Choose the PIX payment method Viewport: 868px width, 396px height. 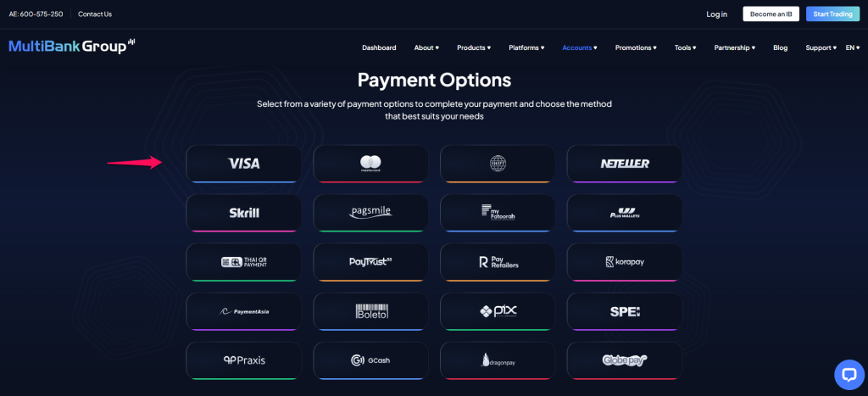tap(498, 310)
